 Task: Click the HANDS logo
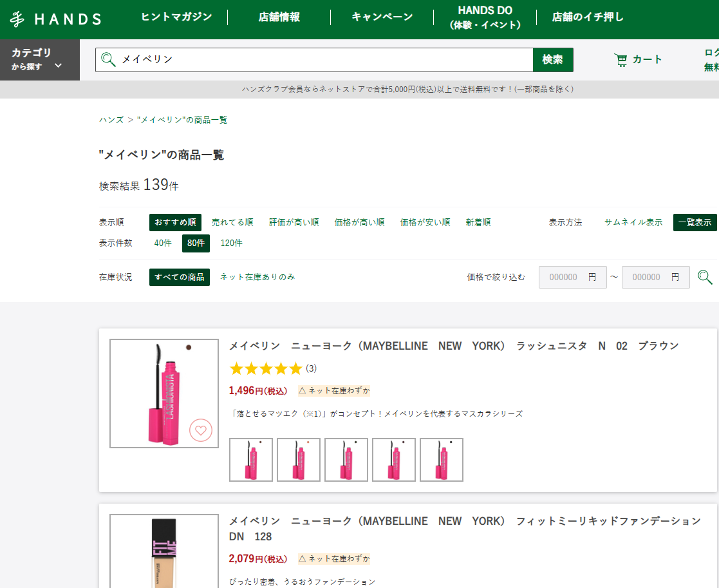55,19
